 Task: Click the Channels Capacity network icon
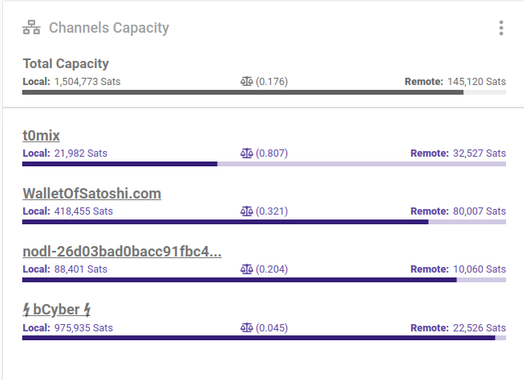31,27
